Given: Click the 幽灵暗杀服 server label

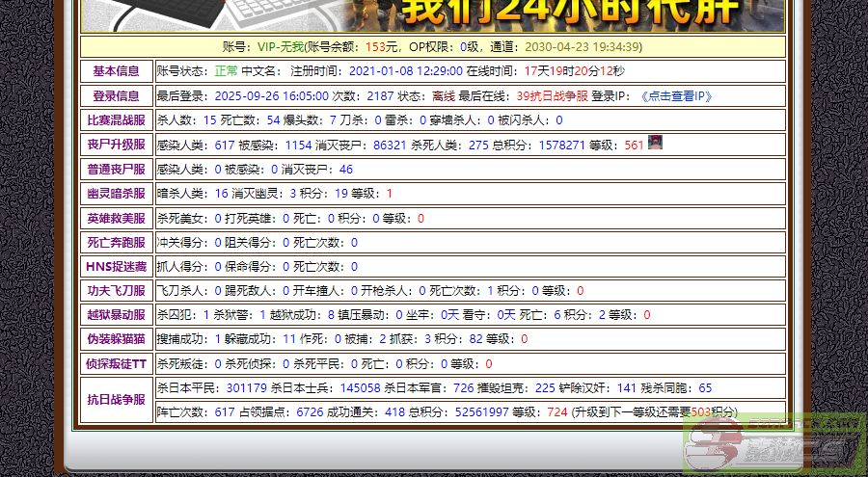Looking at the screenshot, I should pyautogui.click(x=116, y=194).
